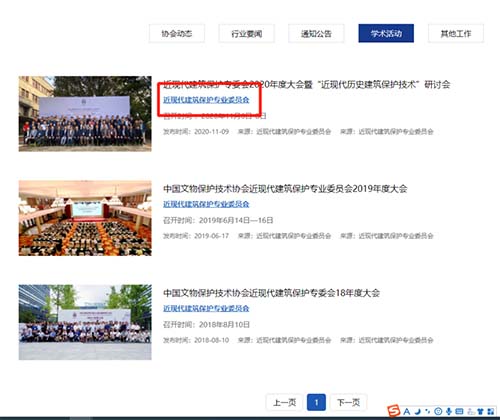This screenshot has width=500, height=420.
Task: Select page 1 in pagination
Action: pyautogui.click(x=316, y=402)
